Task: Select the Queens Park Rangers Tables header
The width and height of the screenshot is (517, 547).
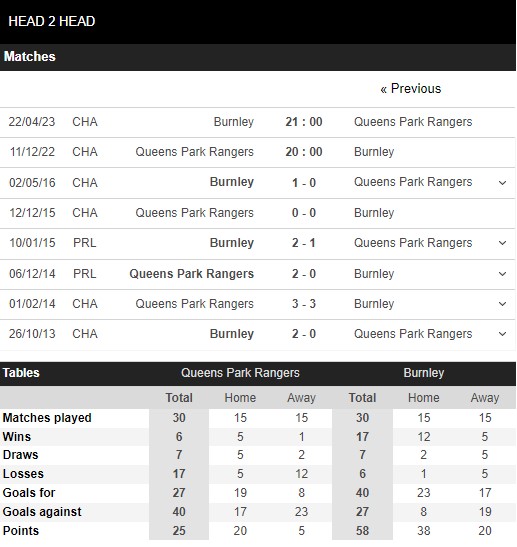Action: (240, 373)
